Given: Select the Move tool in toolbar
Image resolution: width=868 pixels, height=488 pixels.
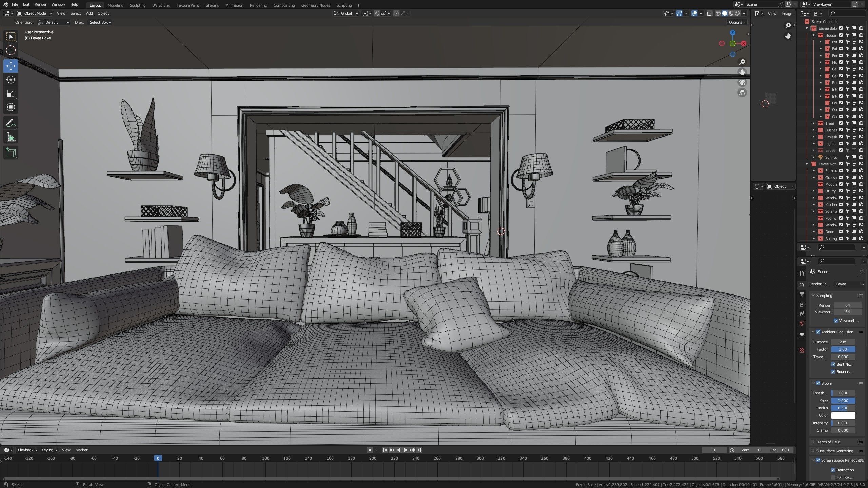Looking at the screenshot, I should pos(11,66).
